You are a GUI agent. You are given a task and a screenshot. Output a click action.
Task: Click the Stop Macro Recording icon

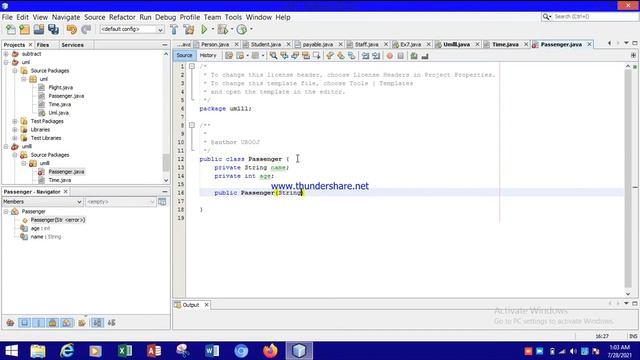click(400, 56)
